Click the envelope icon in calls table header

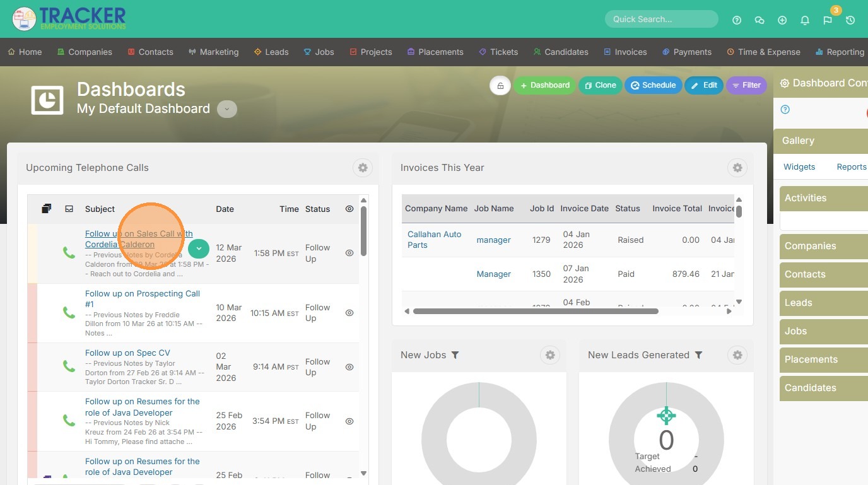(69, 209)
